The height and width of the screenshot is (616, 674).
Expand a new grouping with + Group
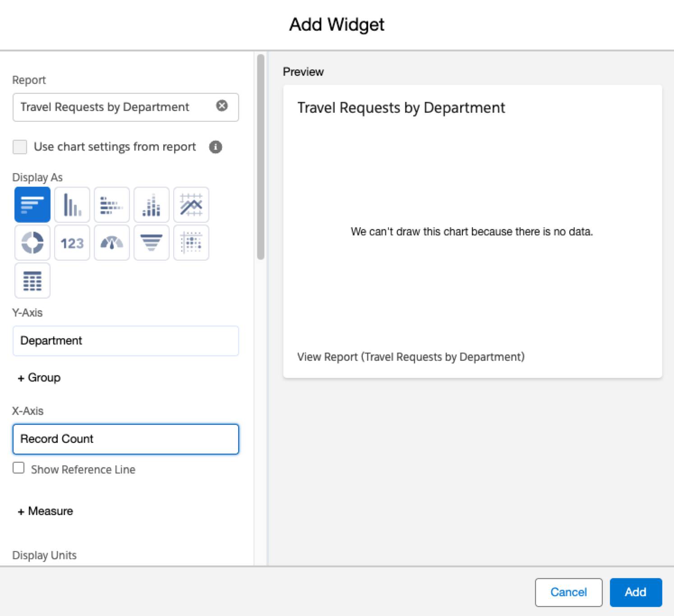coord(38,377)
